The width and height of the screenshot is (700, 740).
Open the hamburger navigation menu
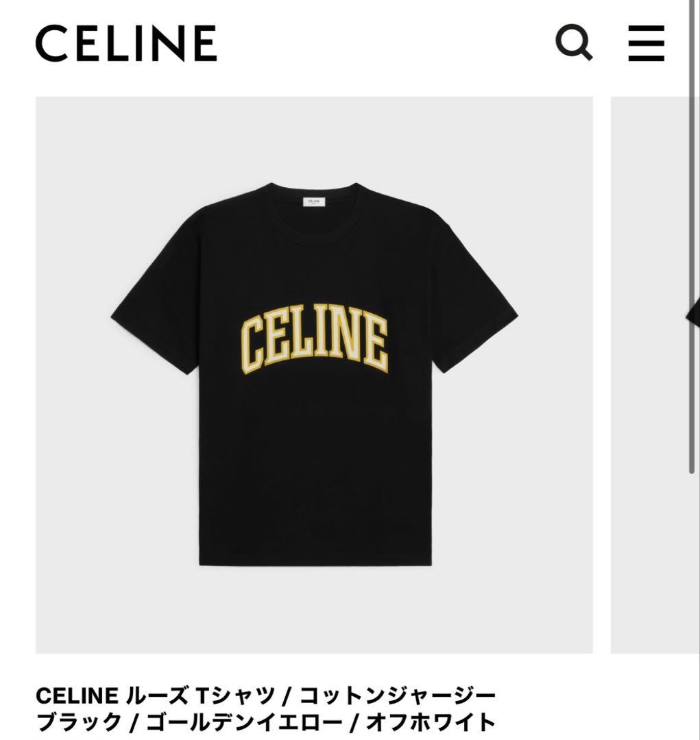coord(646,43)
